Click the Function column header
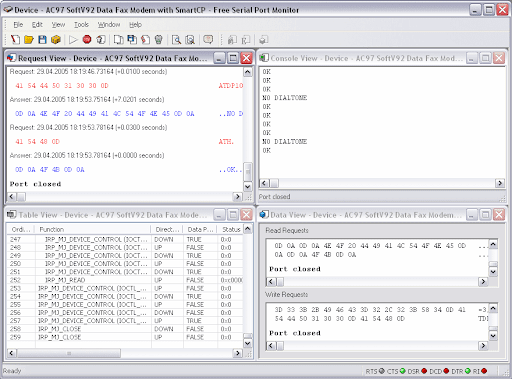512x379 pixels. [93, 229]
